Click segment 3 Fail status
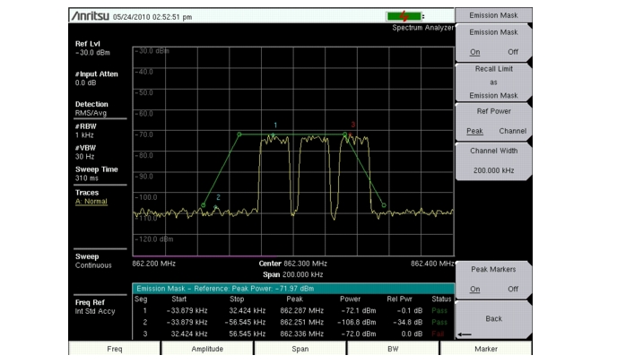Viewport: 617px width, 364px height. [x=438, y=334]
